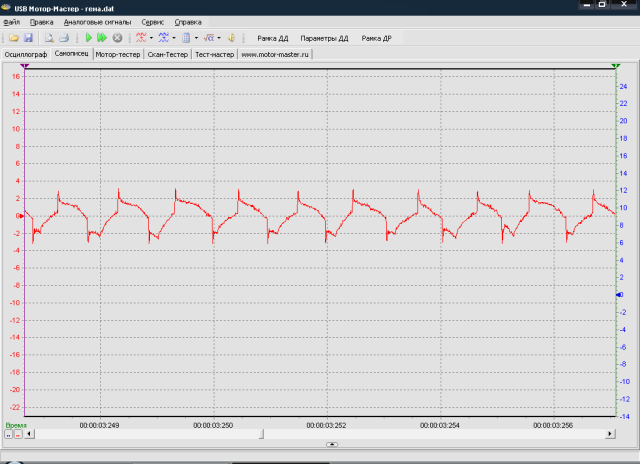The width and height of the screenshot is (640, 464).
Task: Open the Аналоговые сигналы menu
Action: (x=98, y=22)
